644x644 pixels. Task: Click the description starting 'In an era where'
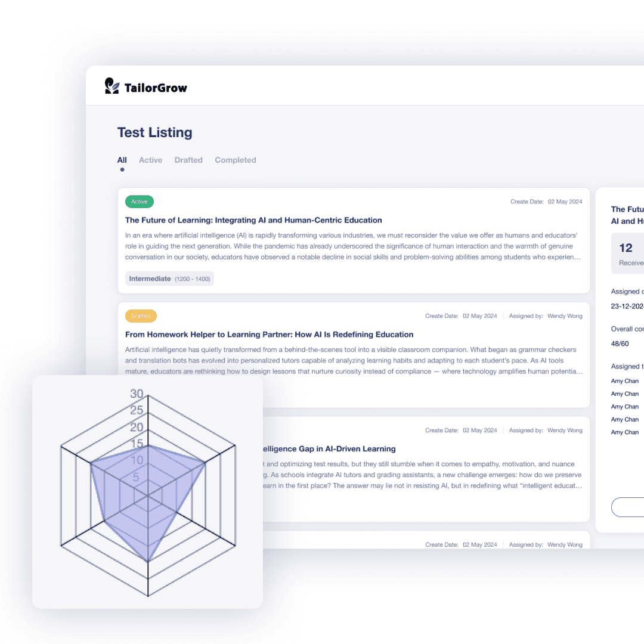click(353, 246)
